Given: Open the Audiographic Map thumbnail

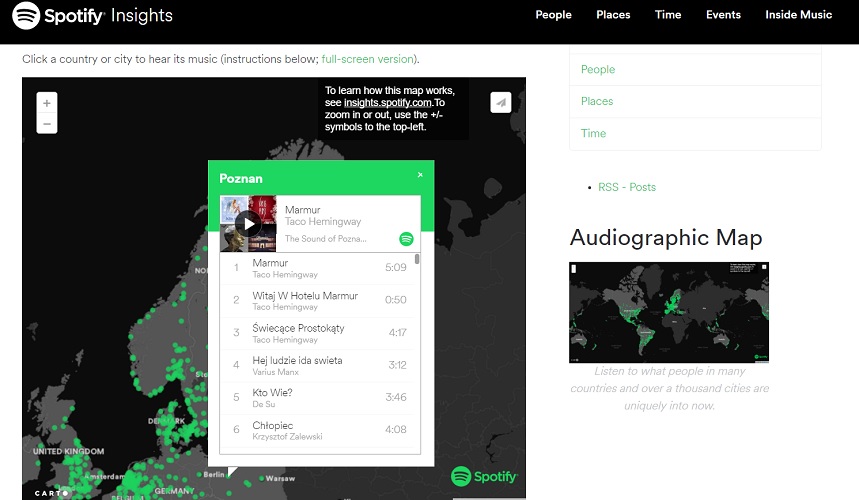Looking at the screenshot, I should point(668,312).
